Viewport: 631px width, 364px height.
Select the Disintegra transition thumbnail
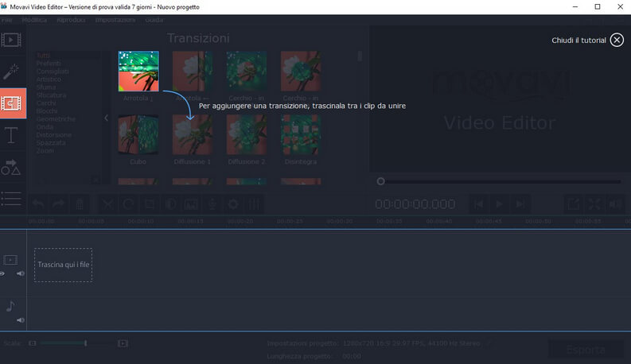tap(301, 134)
